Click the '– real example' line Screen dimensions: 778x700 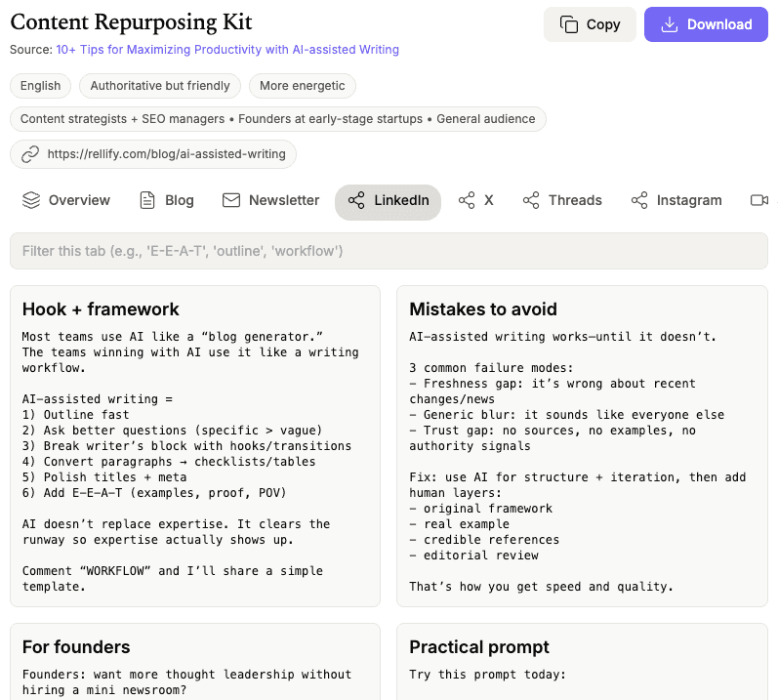click(x=460, y=524)
